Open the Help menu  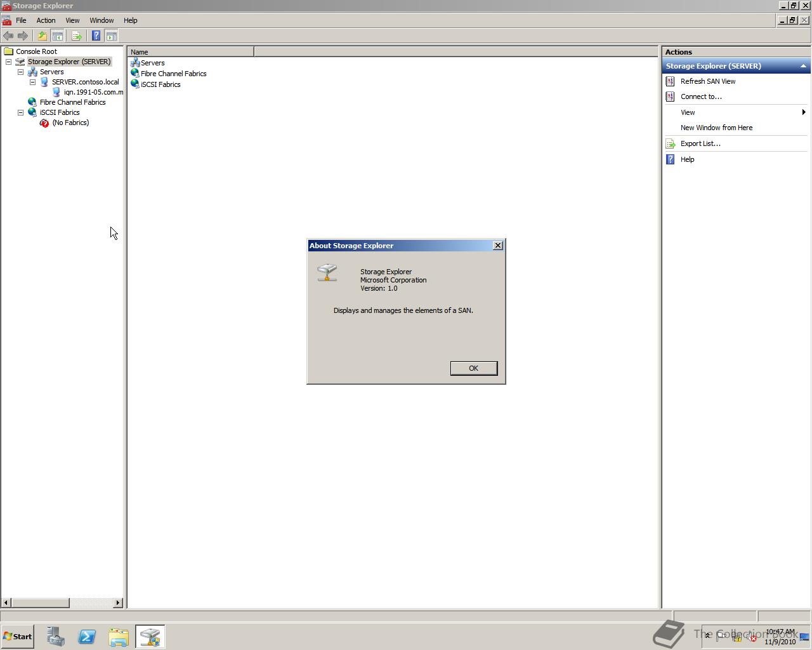130,20
